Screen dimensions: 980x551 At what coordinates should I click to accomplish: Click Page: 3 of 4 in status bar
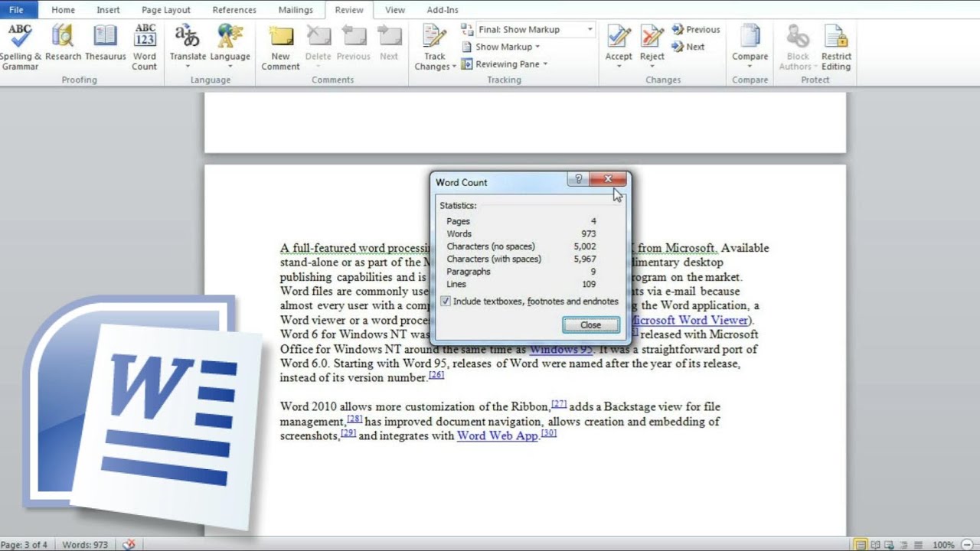coord(24,545)
